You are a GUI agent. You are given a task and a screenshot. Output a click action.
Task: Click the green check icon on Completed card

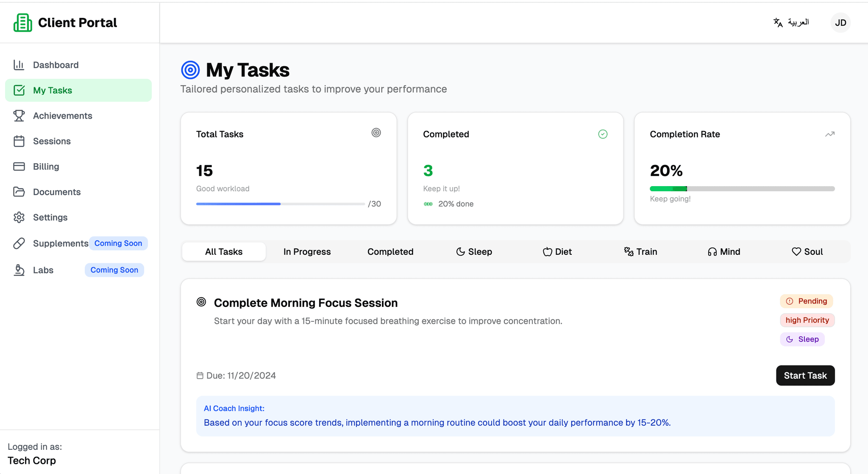[x=602, y=134]
